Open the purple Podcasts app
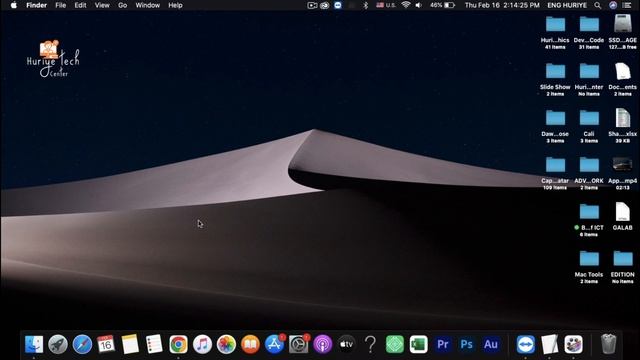The height and width of the screenshot is (360, 640). click(x=322, y=344)
